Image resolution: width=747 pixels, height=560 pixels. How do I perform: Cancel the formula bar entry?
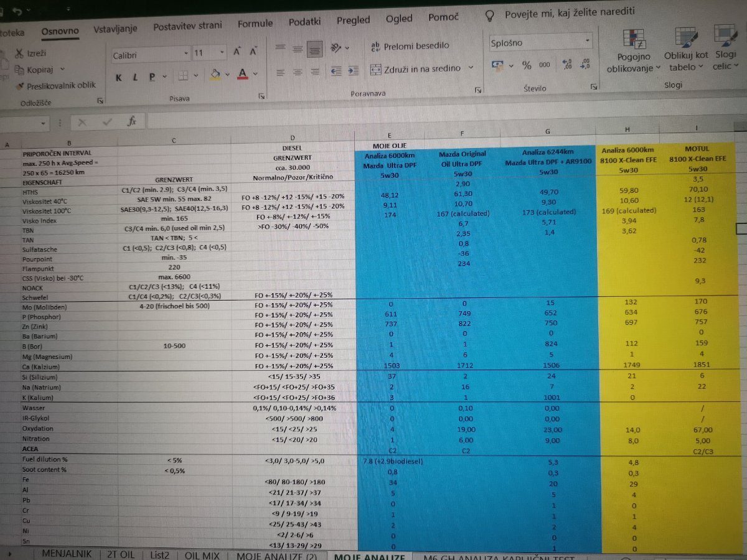click(82, 123)
